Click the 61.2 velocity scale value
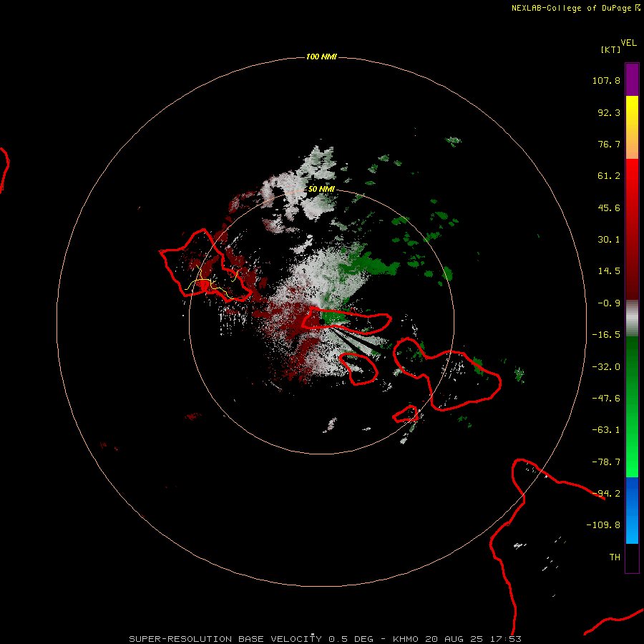 pos(609,176)
